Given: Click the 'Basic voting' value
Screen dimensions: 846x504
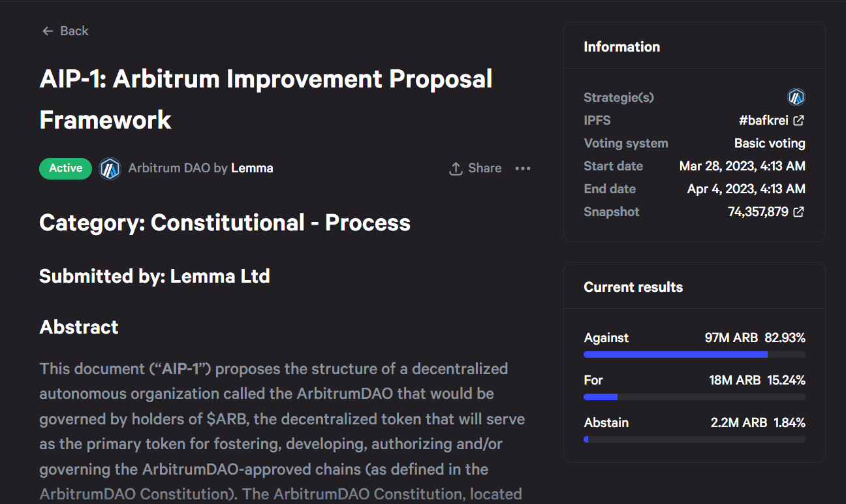Looking at the screenshot, I should tap(770, 143).
